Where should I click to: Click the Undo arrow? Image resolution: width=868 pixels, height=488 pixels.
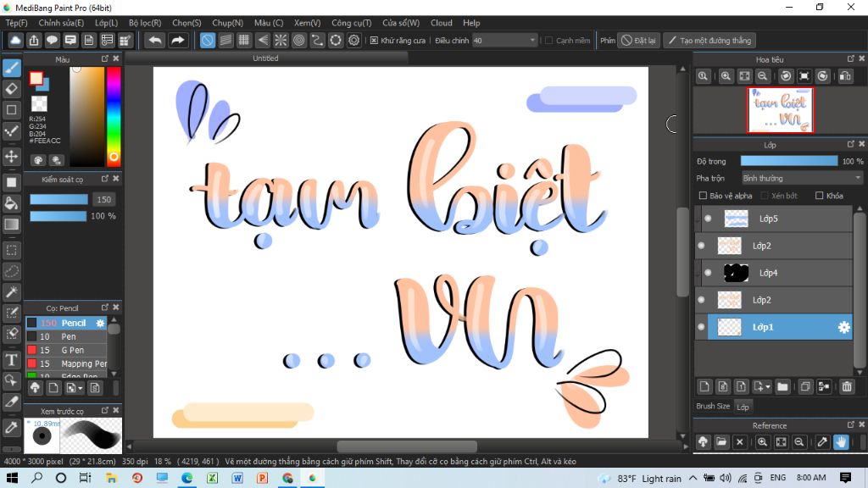[x=155, y=41]
